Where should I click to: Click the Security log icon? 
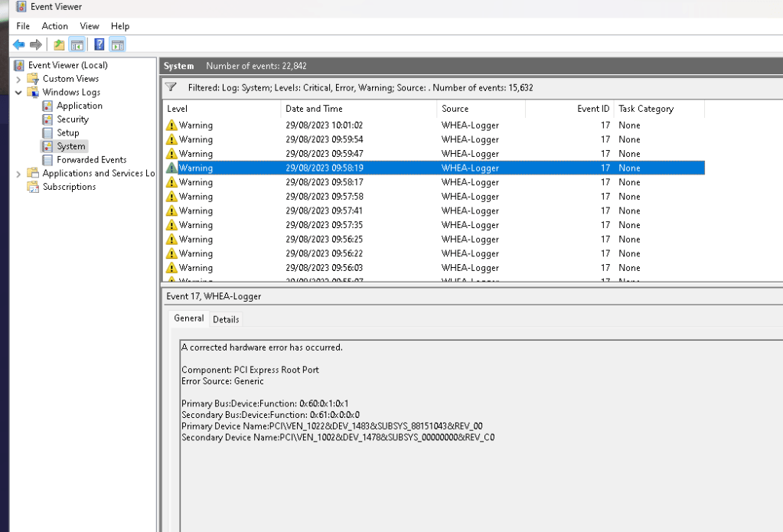[47, 119]
